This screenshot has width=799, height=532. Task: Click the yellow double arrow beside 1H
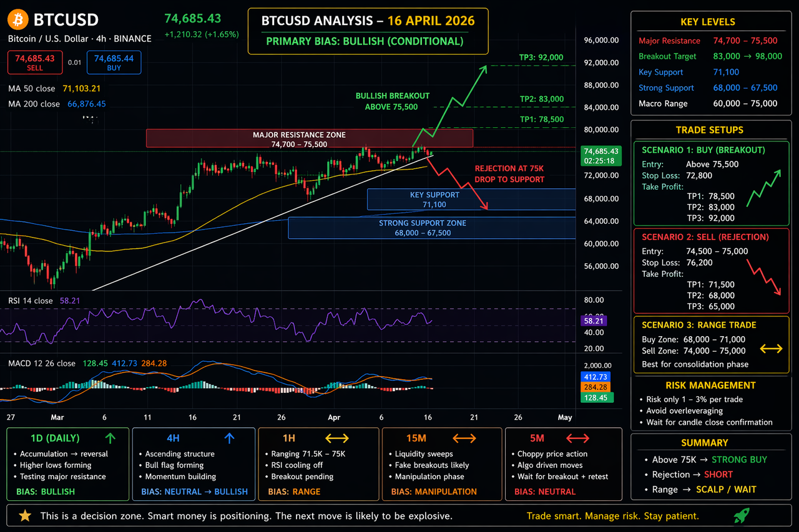point(337,438)
